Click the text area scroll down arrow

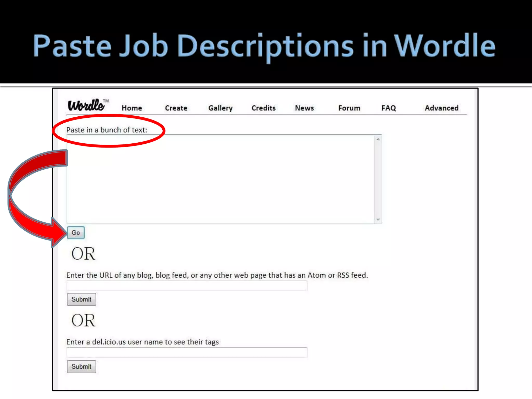coord(378,220)
